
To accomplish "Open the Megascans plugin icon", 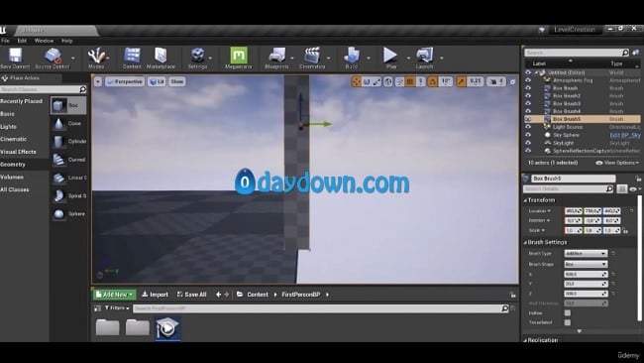I will (x=239, y=56).
